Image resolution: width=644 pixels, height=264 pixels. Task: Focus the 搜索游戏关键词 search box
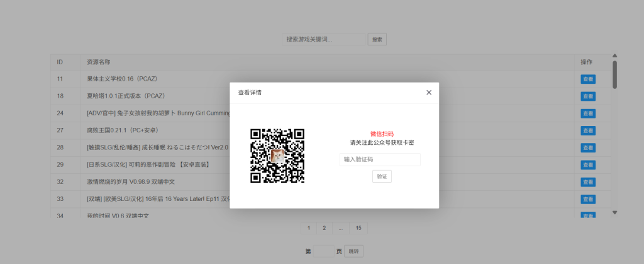click(x=324, y=40)
